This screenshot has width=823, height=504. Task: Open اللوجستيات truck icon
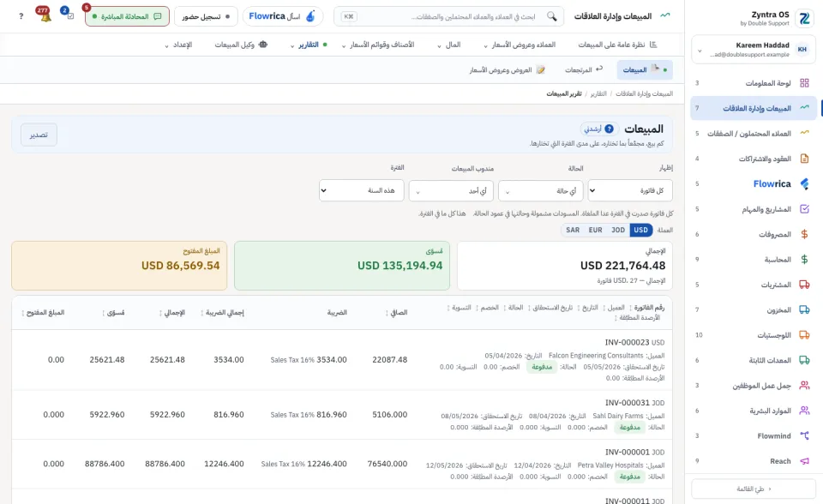coord(804,335)
